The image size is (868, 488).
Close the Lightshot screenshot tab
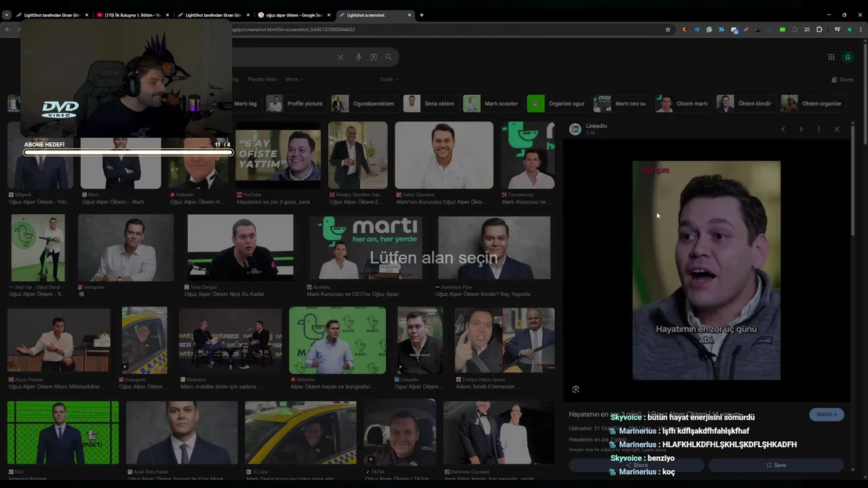point(410,15)
